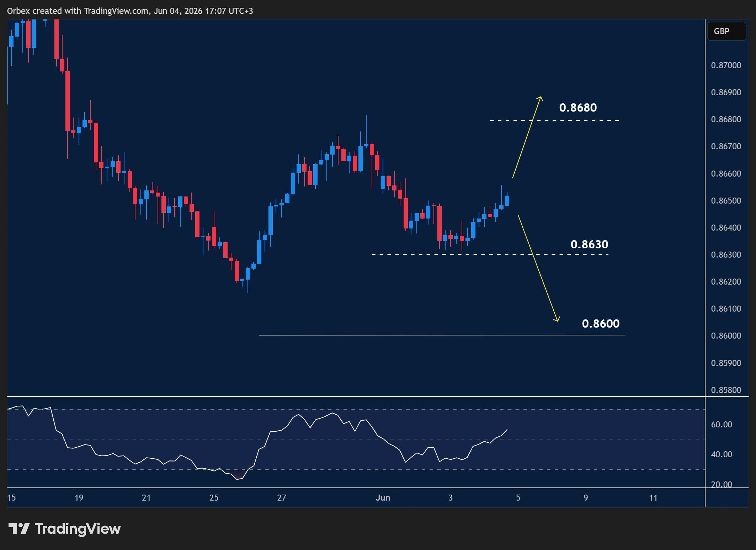Click the 0.86200 price axis value
The image size is (756, 550).
click(726, 282)
